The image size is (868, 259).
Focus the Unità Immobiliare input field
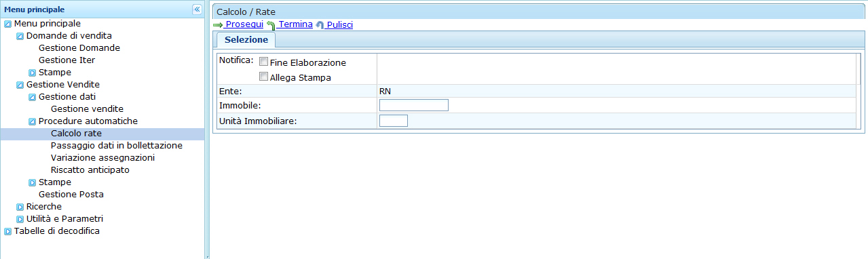coord(394,121)
